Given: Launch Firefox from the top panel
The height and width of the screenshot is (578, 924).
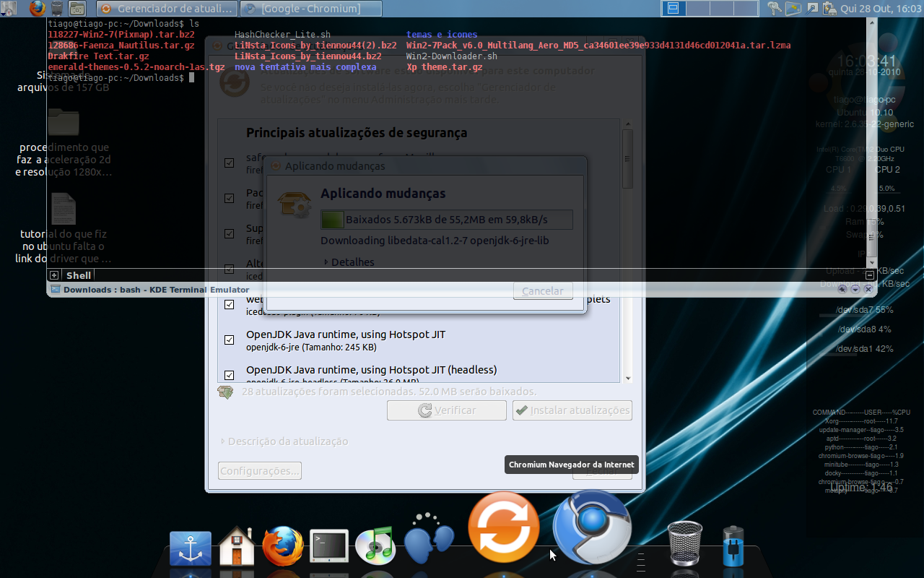Looking at the screenshot, I should pyautogui.click(x=38, y=9).
